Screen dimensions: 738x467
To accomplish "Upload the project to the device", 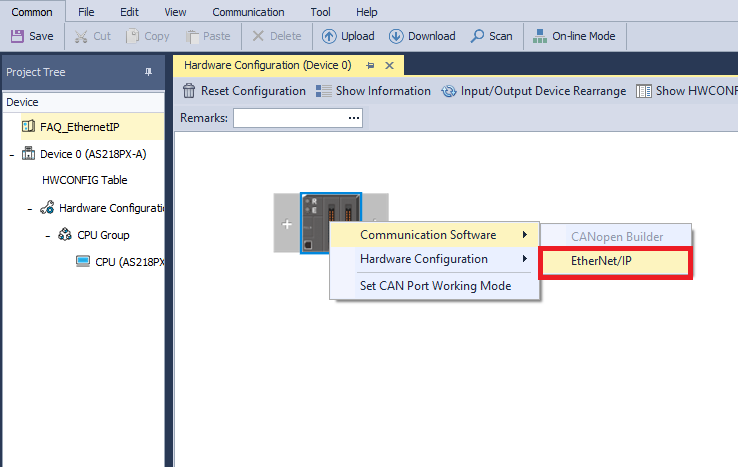I will coord(348,36).
